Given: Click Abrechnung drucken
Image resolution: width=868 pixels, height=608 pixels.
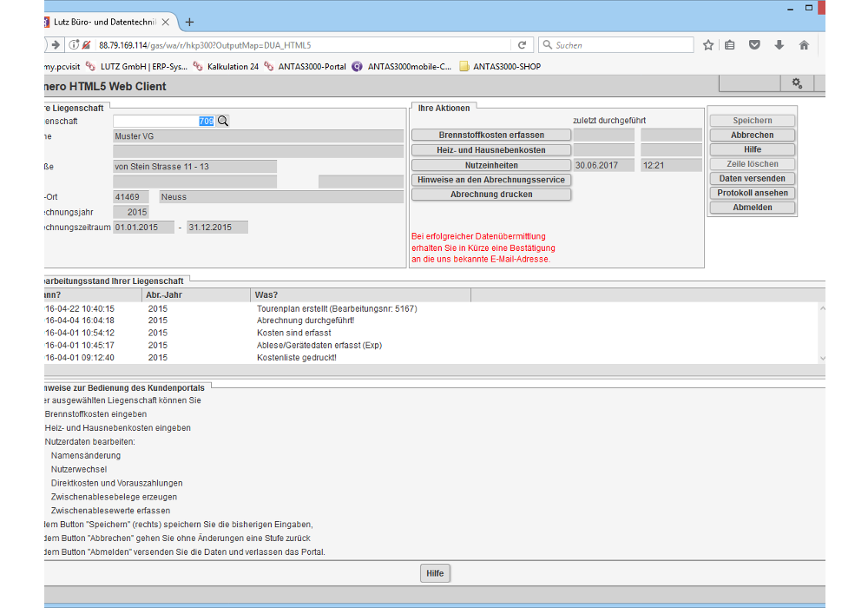Looking at the screenshot, I should 491,195.
